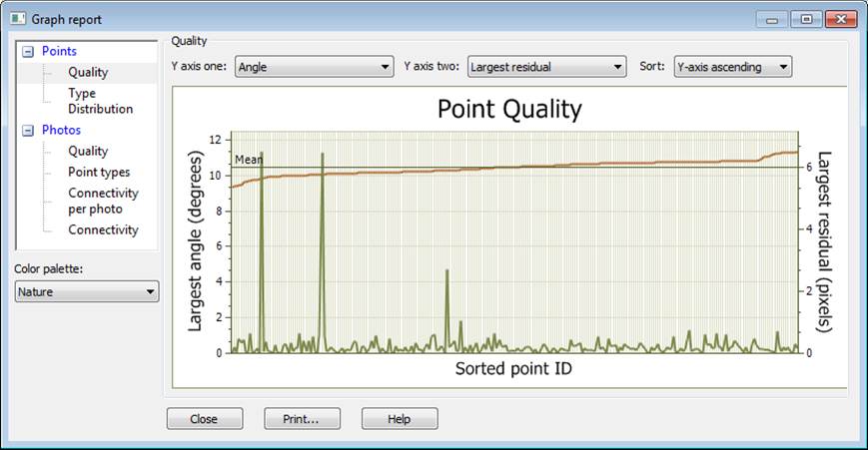Open the Y axis two Largest residual dropdown

[546, 68]
